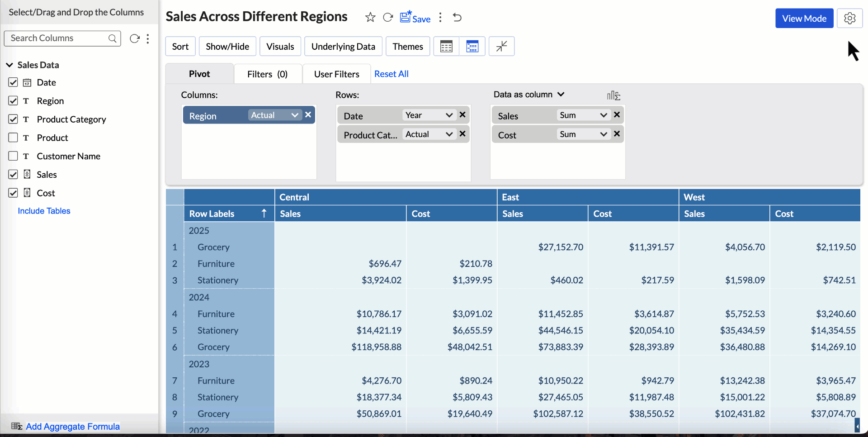
Task: Click the collapse arrows icon in toolbar
Action: pos(501,47)
